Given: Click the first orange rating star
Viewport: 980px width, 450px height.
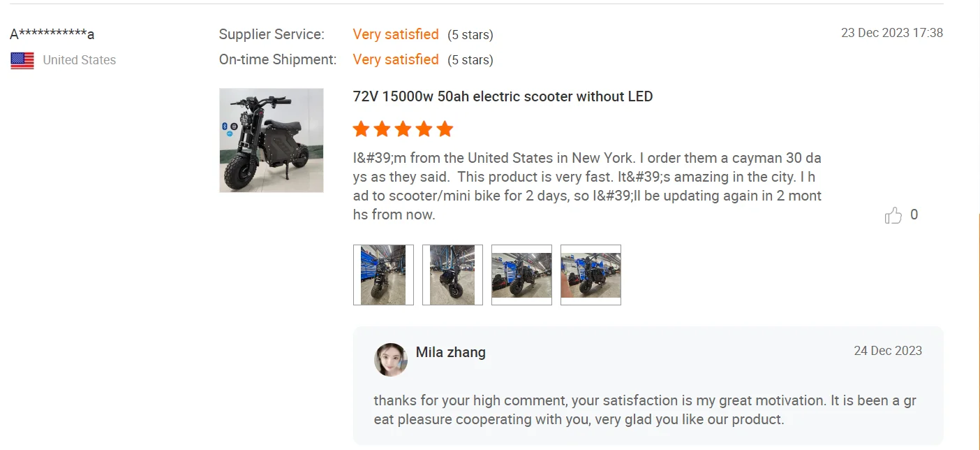Looking at the screenshot, I should pos(361,129).
